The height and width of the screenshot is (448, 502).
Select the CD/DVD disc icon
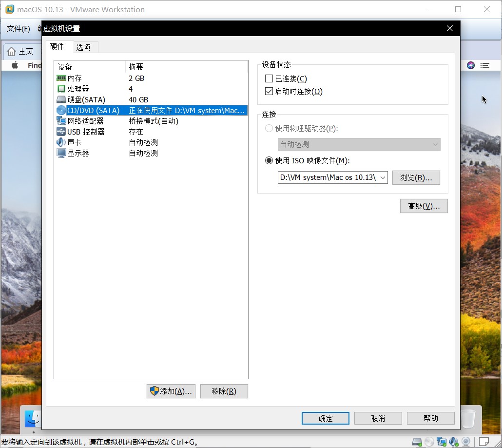pos(61,110)
